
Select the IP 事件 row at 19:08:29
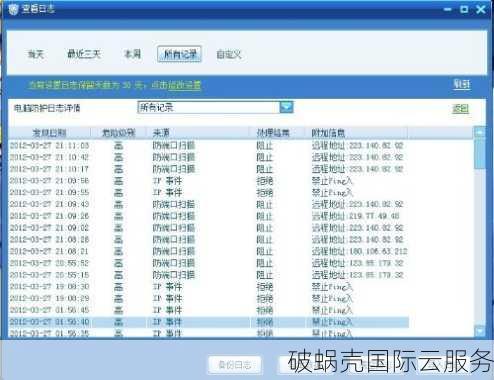point(209,298)
